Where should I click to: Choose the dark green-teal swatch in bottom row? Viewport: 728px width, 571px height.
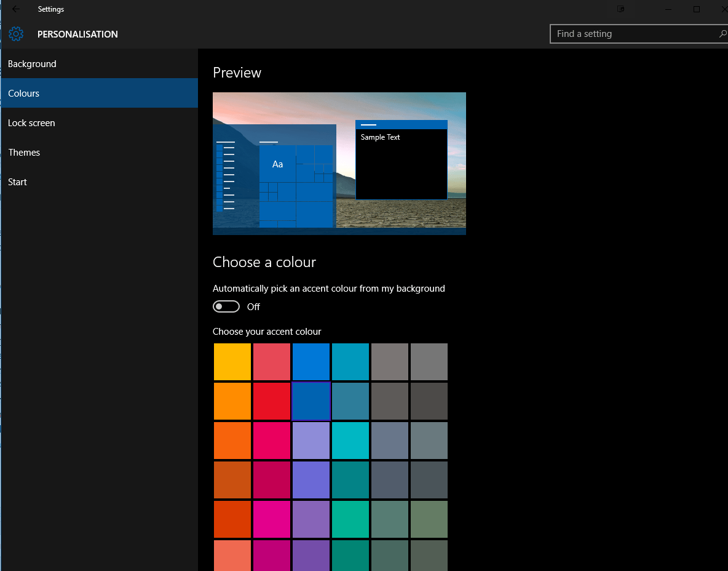coord(350,556)
